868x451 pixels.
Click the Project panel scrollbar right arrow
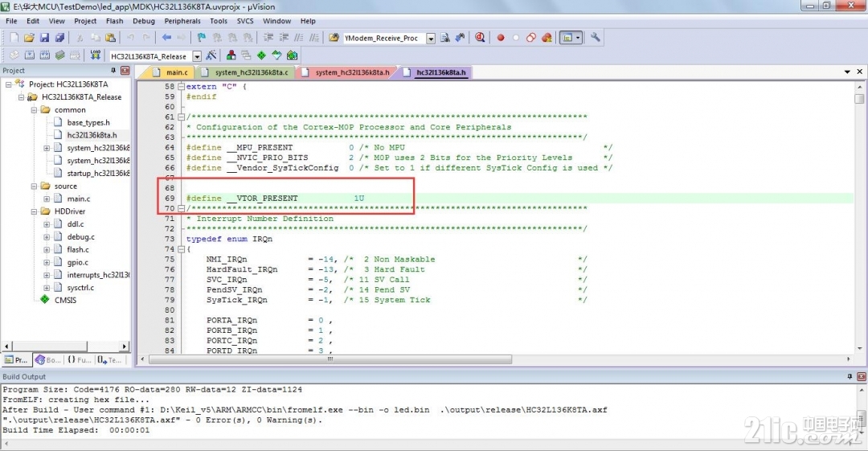click(125, 346)
